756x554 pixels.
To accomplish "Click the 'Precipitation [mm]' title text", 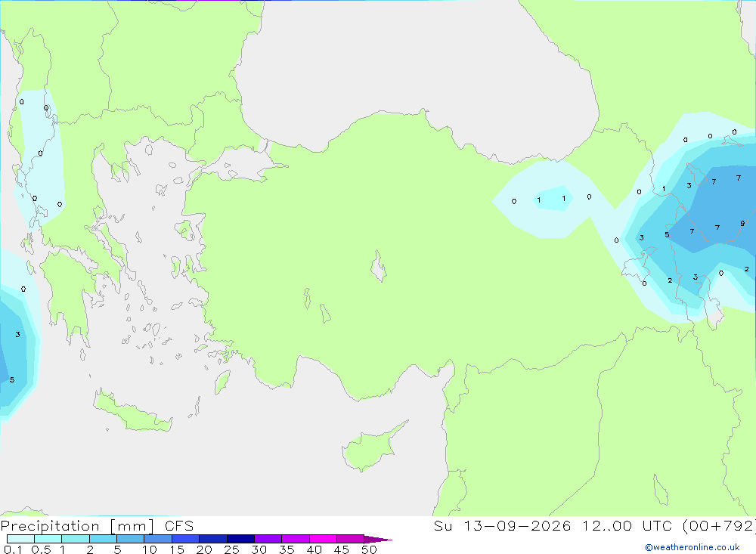I will click(77, 526).
